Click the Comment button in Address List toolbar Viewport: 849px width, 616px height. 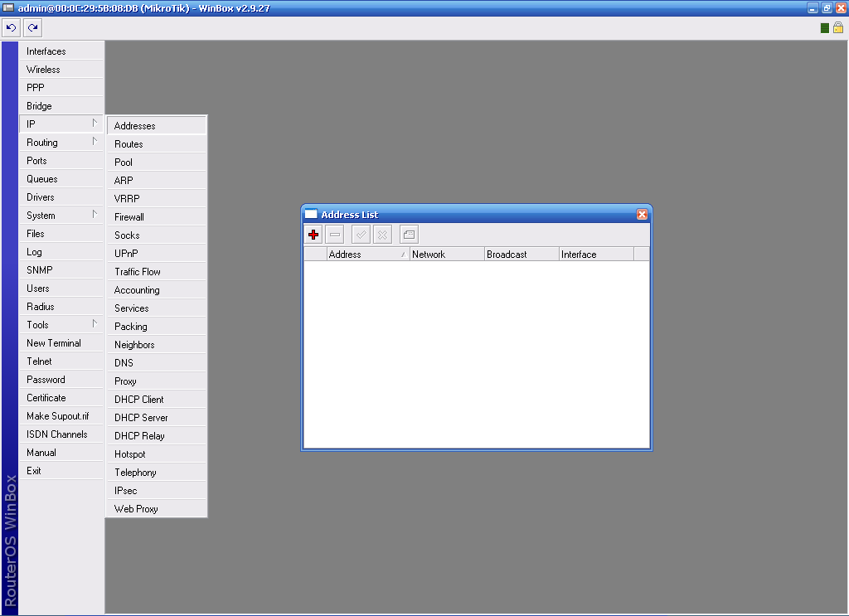pos(409,235)
